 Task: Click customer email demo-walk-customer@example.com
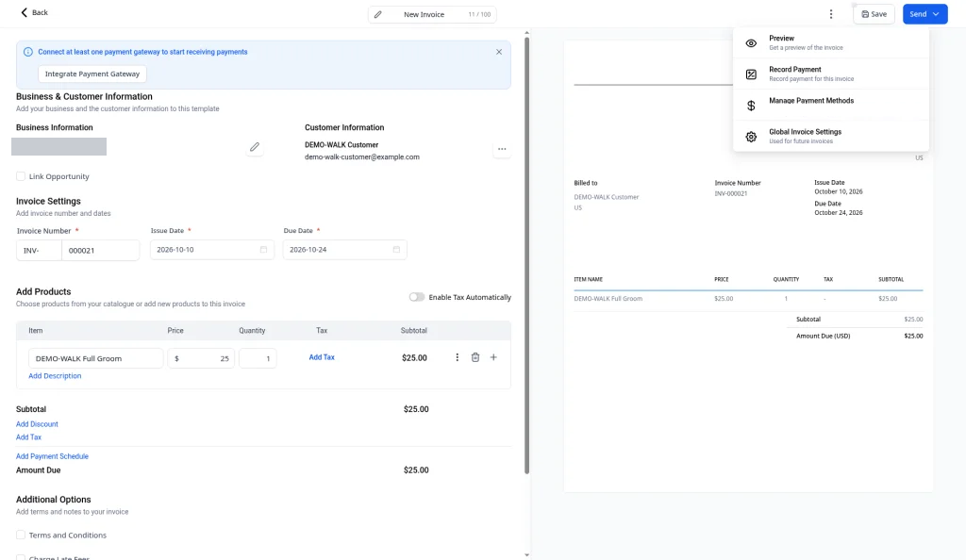362,156
